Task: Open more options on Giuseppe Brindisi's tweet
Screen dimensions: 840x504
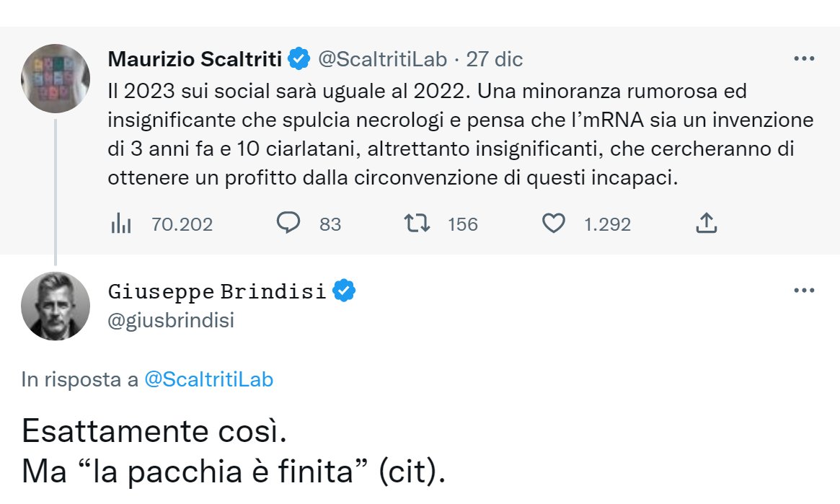Action: click(x=803, y=291)
